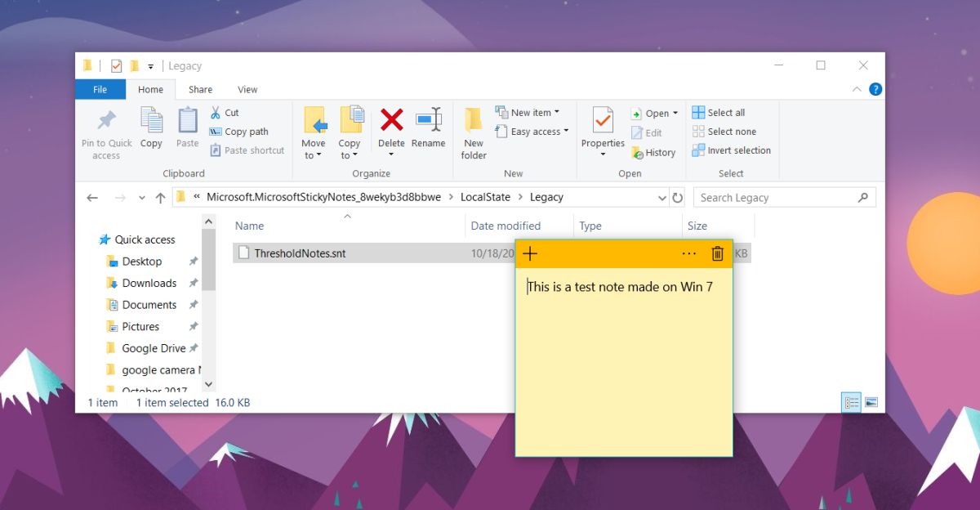980x510 pixels.
Task: Click the Properties icon with checkmark
Action: pos(603,120)
